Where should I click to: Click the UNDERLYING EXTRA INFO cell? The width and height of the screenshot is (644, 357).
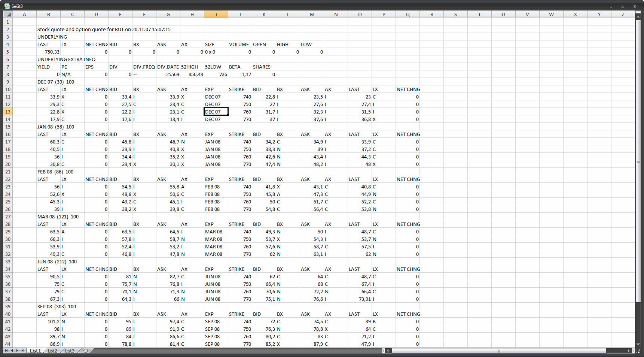[x=66, y=59]
